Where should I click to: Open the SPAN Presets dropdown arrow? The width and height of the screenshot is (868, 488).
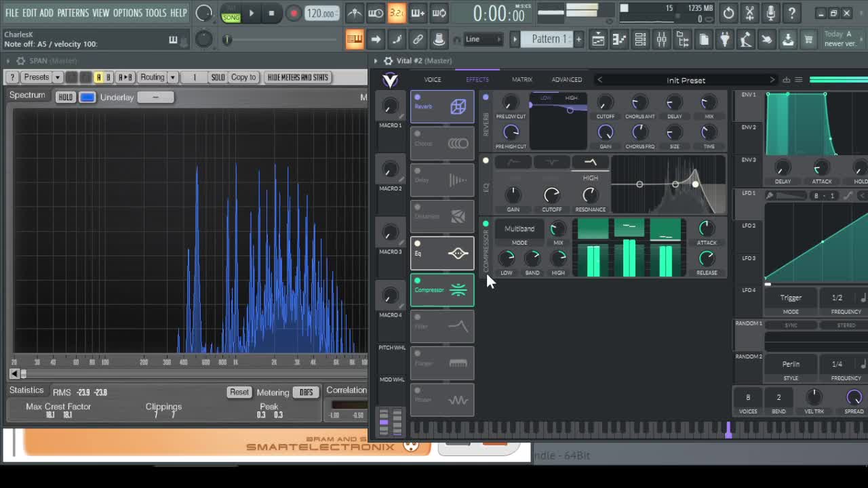(58, 77)
